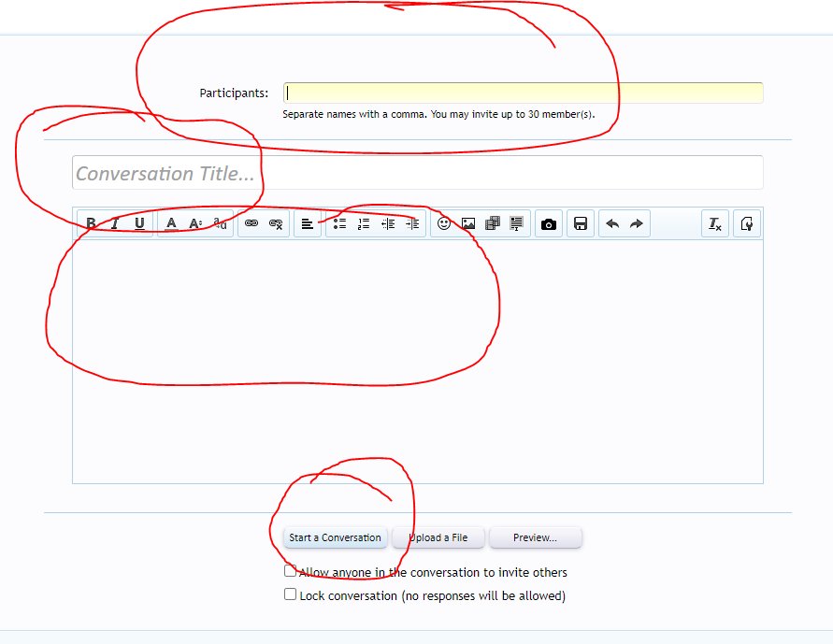Insert an ordered numbered list
The image size is (833, 644).
tap(364, 223)
